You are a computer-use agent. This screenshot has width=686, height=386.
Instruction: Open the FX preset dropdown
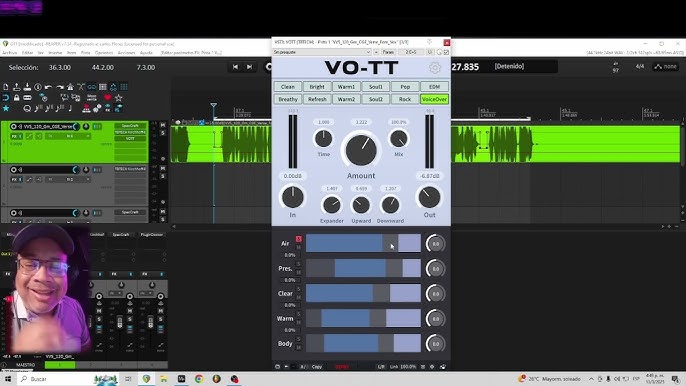pyautogui.click(x=322, y=52)
